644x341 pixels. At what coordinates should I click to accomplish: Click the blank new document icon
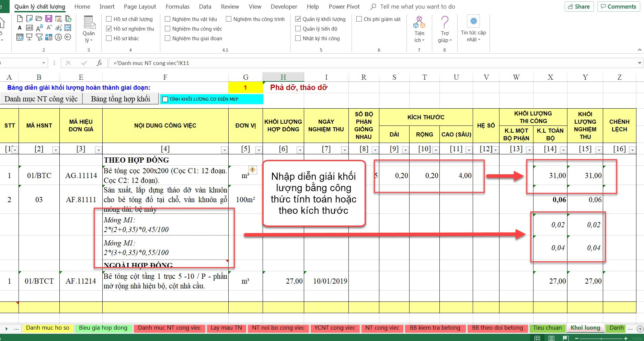click(20, 19)
